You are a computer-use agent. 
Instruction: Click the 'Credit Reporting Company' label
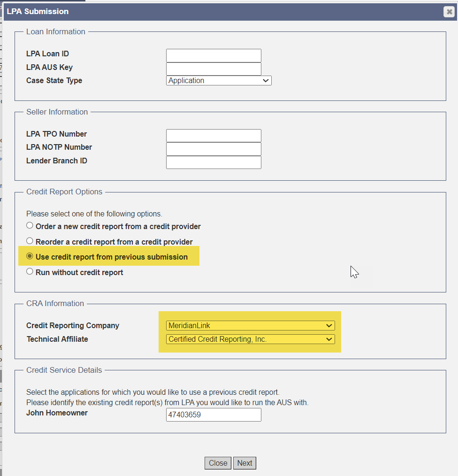[x=73, y=325]
